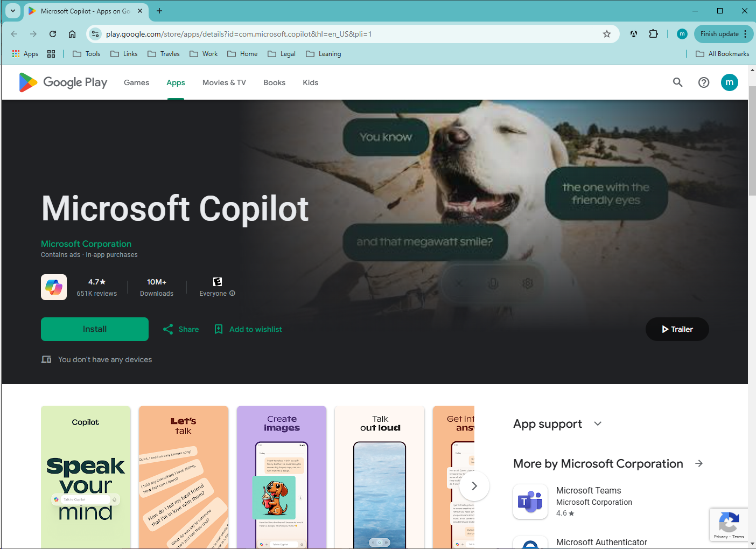Open the Microsoft Teams app icon

tap(530, 502)
